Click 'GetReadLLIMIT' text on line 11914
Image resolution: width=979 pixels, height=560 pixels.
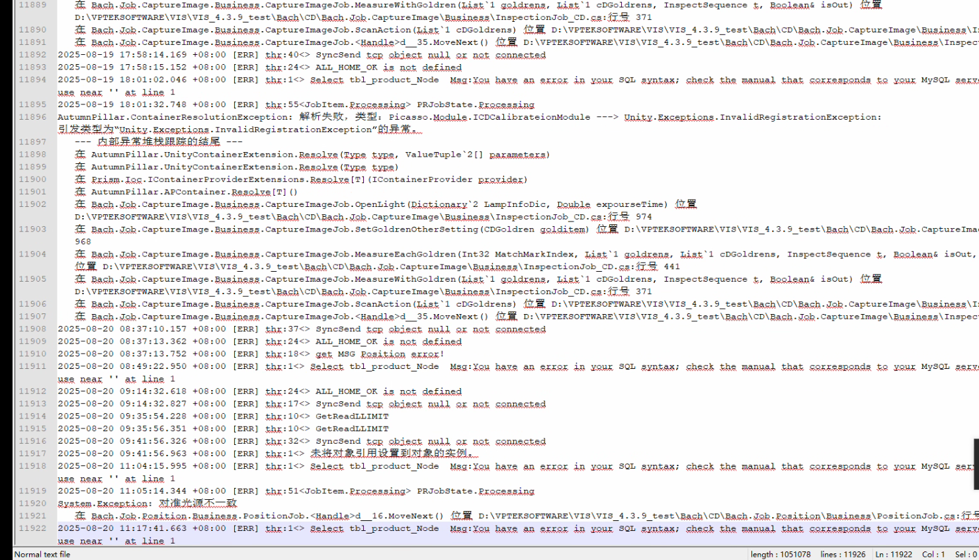[x=352, y=417]
